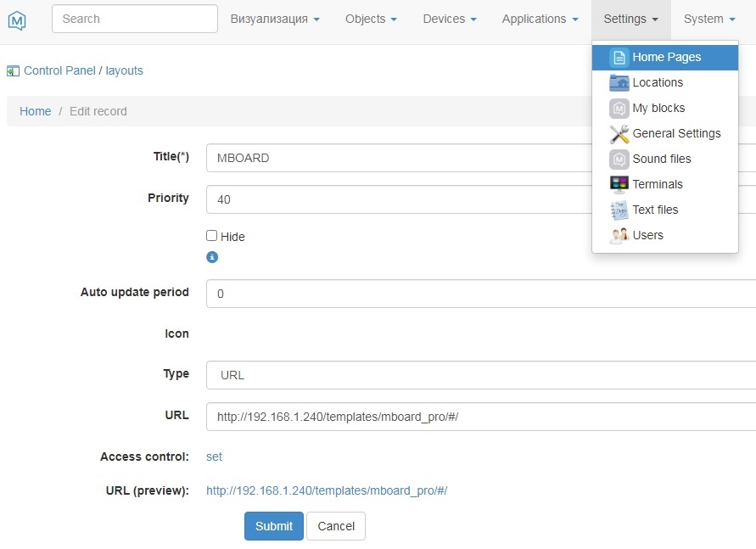Screen dimensions: 756x549
Task: Click the Terminals monitor icon
Action: click(619, 184)
